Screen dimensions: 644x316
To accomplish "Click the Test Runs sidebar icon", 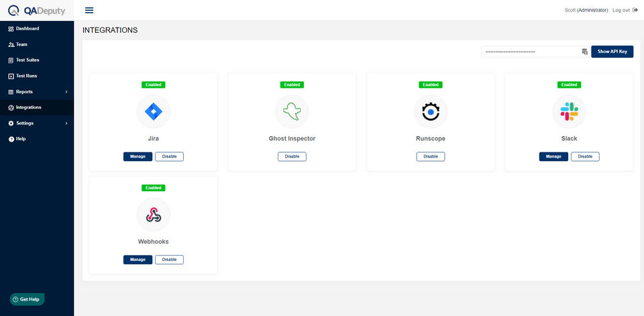I will (x=11, y=76).
